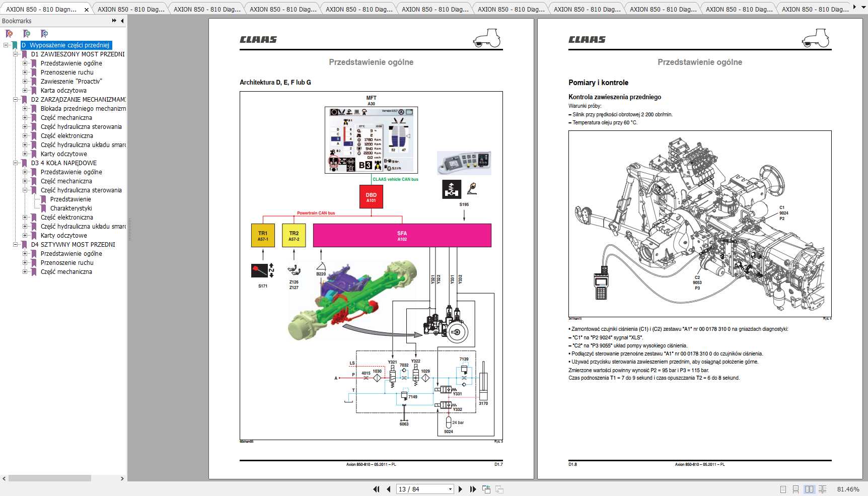Click the next view navigation icon

(x=499, y=489)
